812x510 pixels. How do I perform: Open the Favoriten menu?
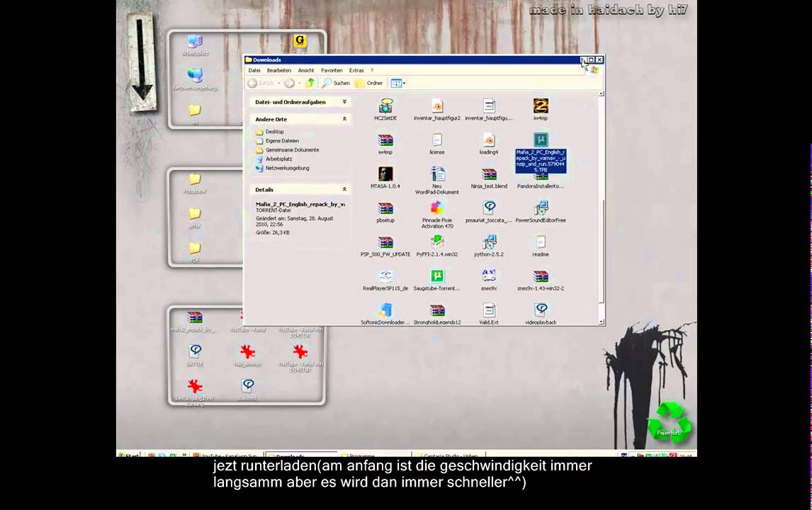[x=332, y=70]
